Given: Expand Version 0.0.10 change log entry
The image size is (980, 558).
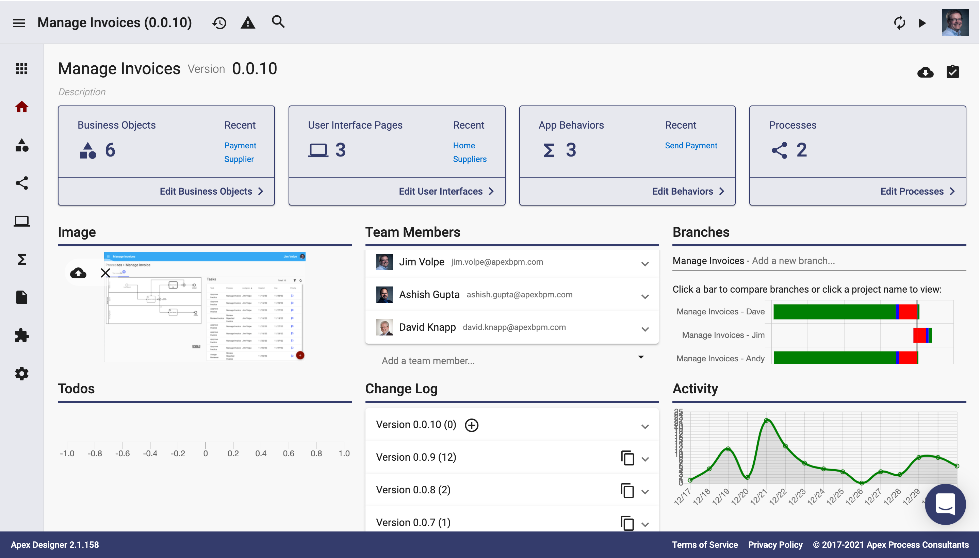Looking at the screenshot, I should click(645, 427).
